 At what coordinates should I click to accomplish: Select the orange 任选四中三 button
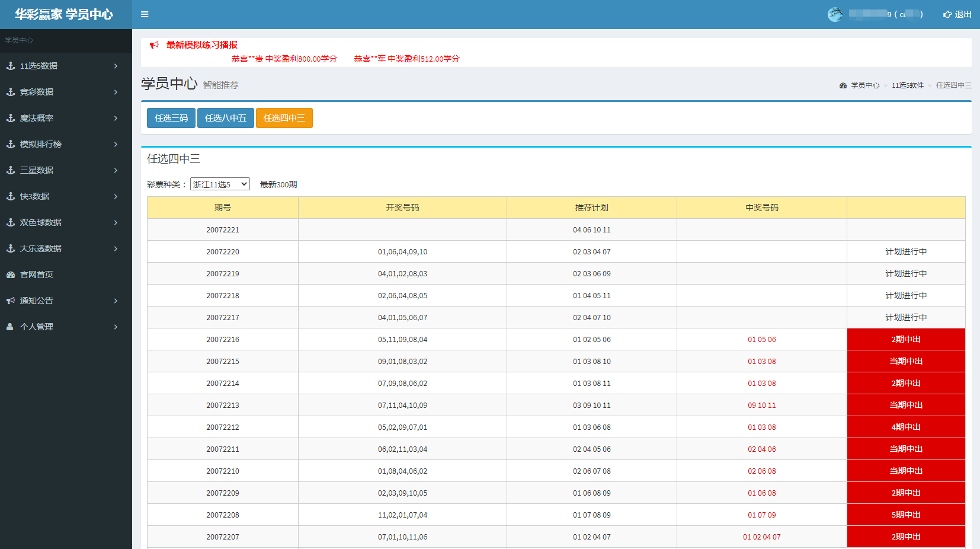[284, 118]
